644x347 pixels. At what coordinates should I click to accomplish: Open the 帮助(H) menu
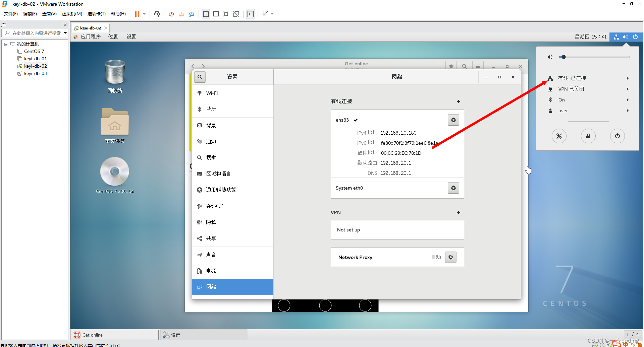[x=118, y=14]
